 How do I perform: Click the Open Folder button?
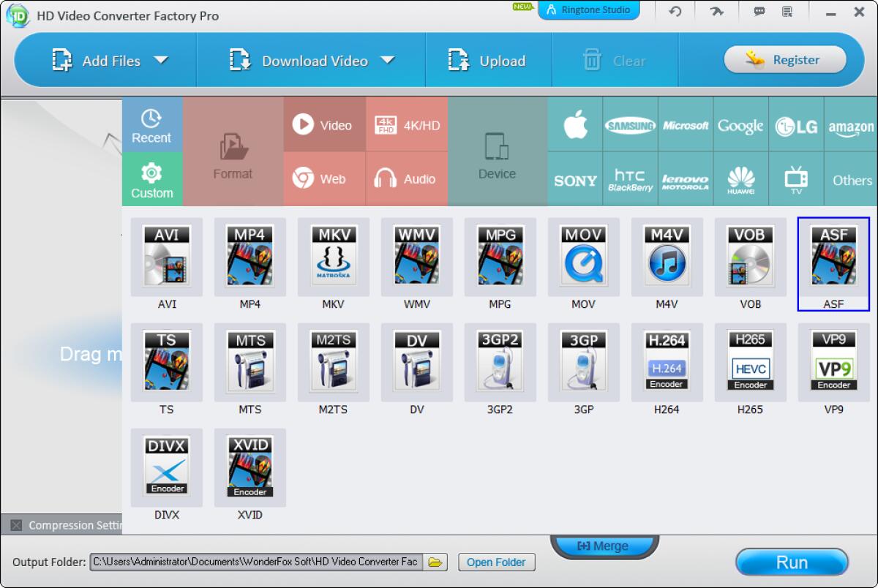496,562
